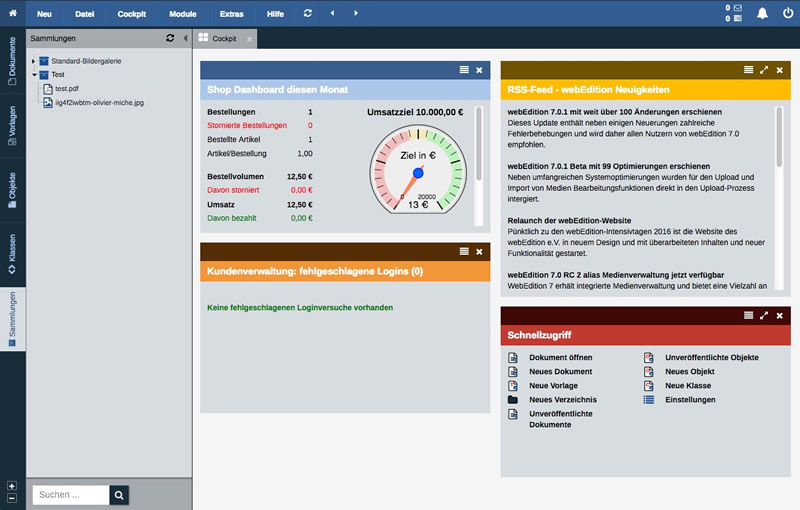Open iig4f2iwbtm-olivier-miche.jpg file

coord(99,103)
